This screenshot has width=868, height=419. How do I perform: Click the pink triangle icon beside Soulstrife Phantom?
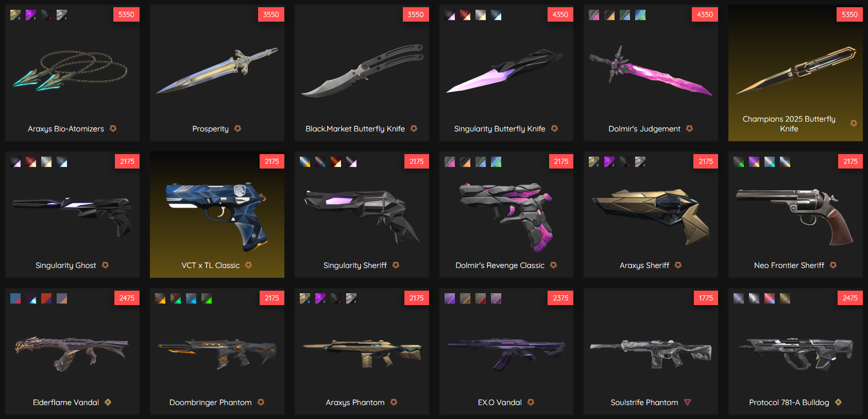point(687,402)
